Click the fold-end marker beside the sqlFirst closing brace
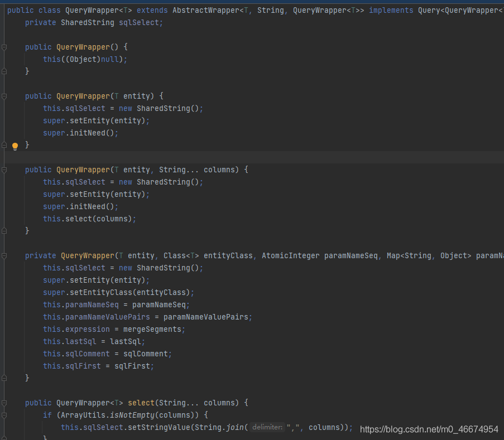Image resolution: width=504 pixels, height=440 pixels. coord(4,378)
